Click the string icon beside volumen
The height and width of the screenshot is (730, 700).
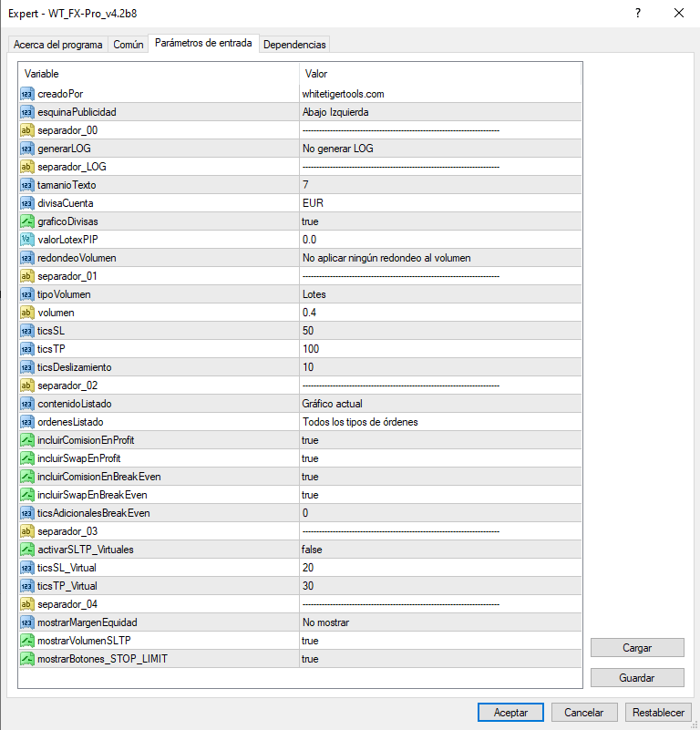pos(27,313)
